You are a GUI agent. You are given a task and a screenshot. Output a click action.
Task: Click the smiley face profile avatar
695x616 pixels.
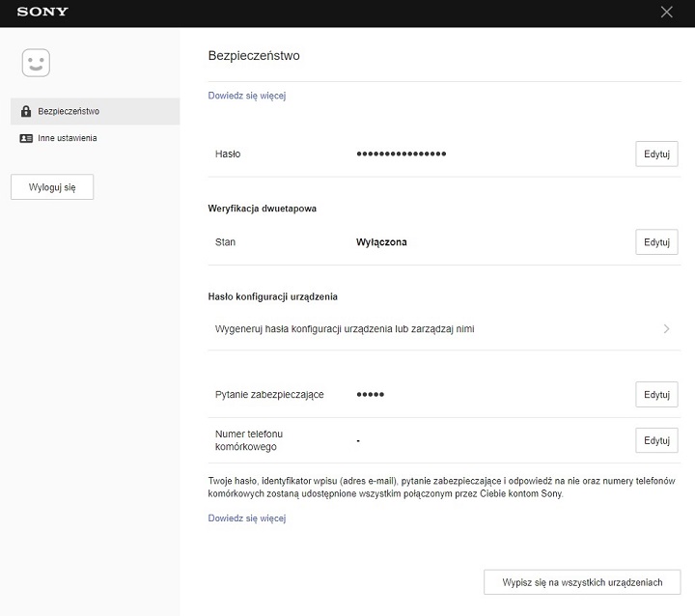[x=36, y=64]
